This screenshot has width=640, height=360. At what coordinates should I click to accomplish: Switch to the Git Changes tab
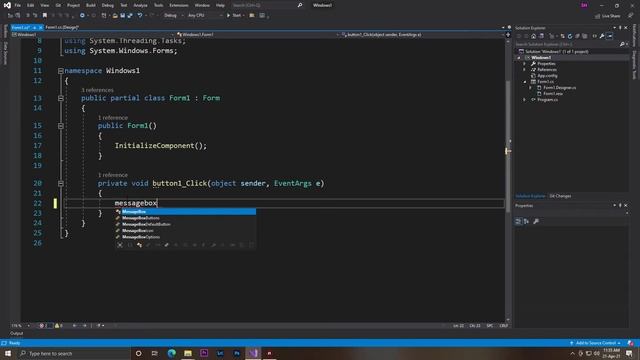pos(560,196)
